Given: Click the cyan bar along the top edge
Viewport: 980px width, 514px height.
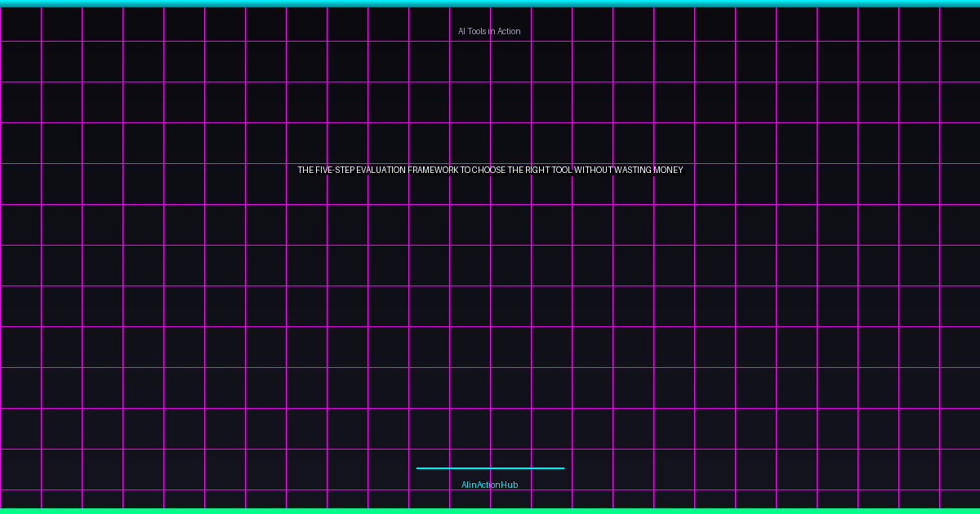Looking at the screenshot, I should pyautogui.click(x=490, y=3).
